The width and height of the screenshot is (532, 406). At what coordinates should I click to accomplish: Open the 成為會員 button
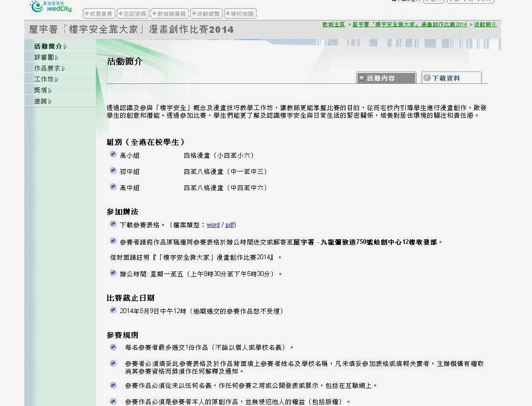99,13
